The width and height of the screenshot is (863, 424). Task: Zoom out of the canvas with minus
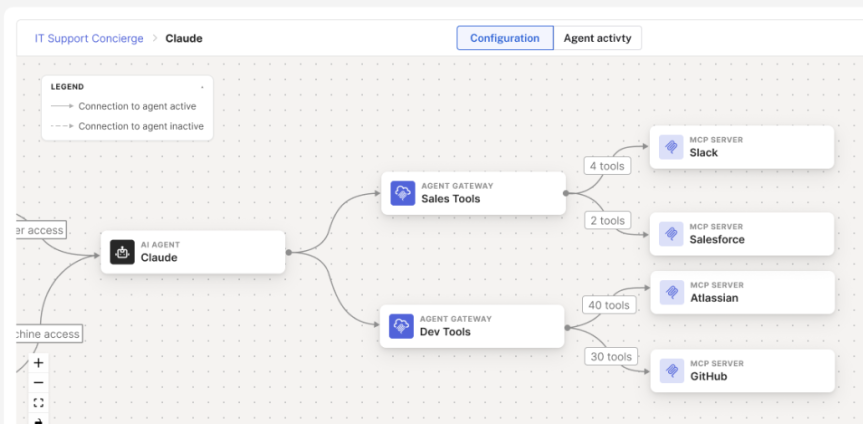pos(39,383)
